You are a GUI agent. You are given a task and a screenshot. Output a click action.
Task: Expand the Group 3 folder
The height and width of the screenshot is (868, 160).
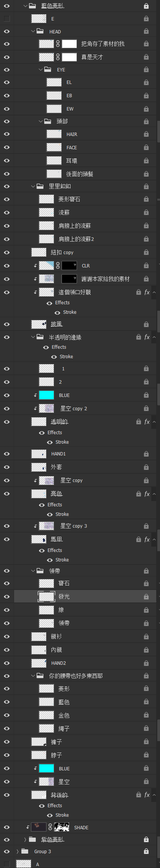pyautogui.click(x=18, y=851)
